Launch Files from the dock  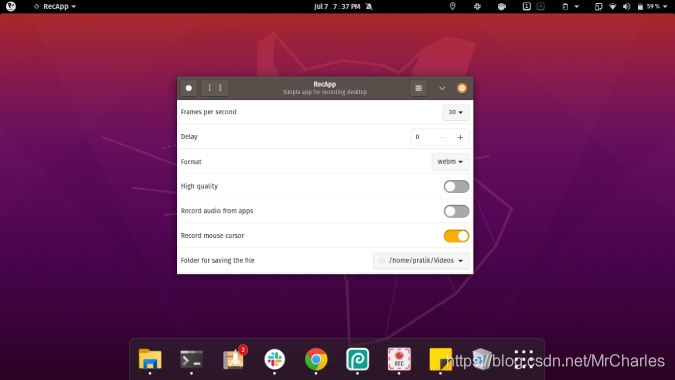pos(150,359)
